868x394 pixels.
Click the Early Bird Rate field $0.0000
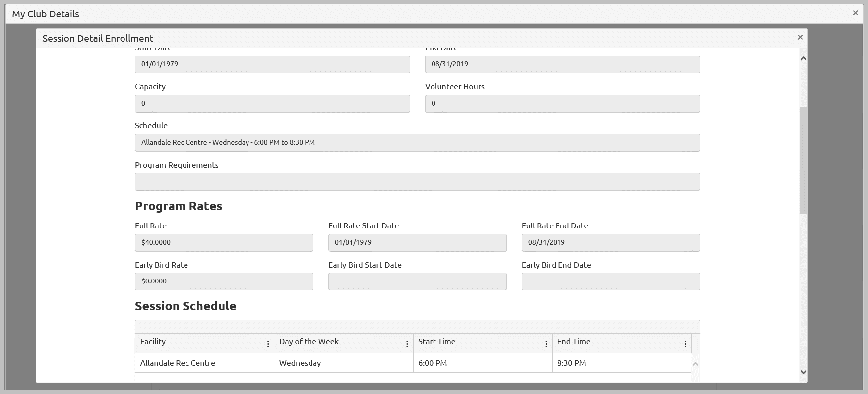pyautogui.click(x=224, y=281)
